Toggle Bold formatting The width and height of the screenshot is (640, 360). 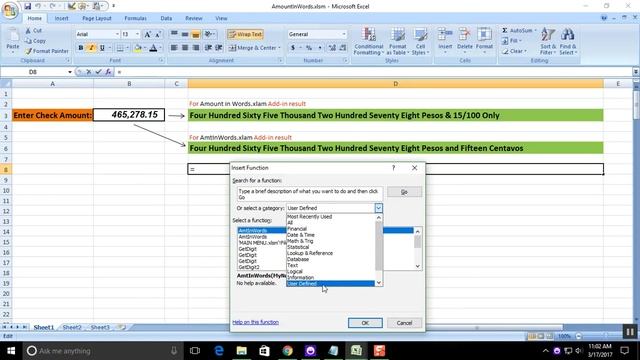[81, 48]
